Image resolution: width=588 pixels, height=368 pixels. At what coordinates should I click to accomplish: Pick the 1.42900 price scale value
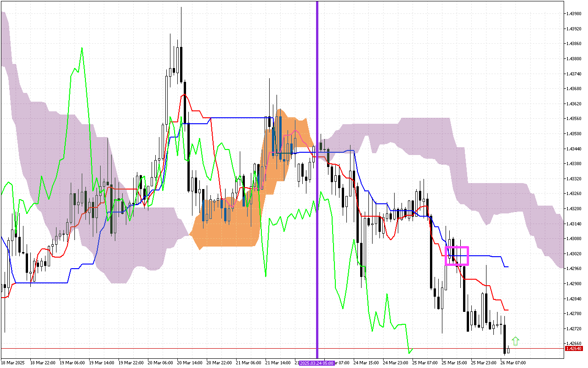[575, 284]
